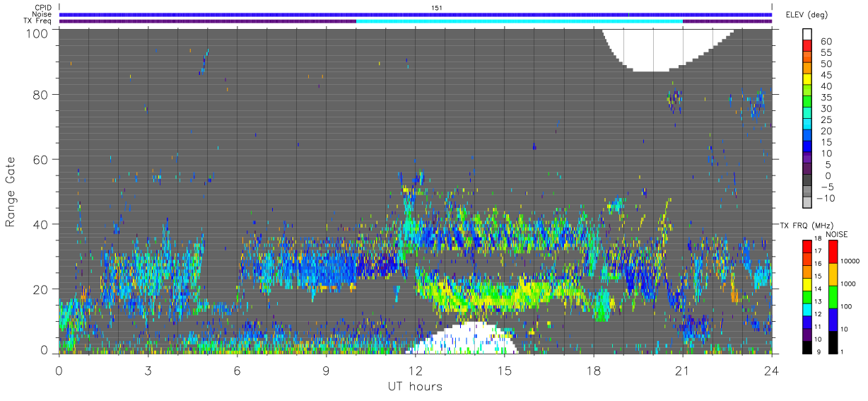868x401 pixels.
Task: Click the red segment of ELEV colorbar
Action: point(807,47)
